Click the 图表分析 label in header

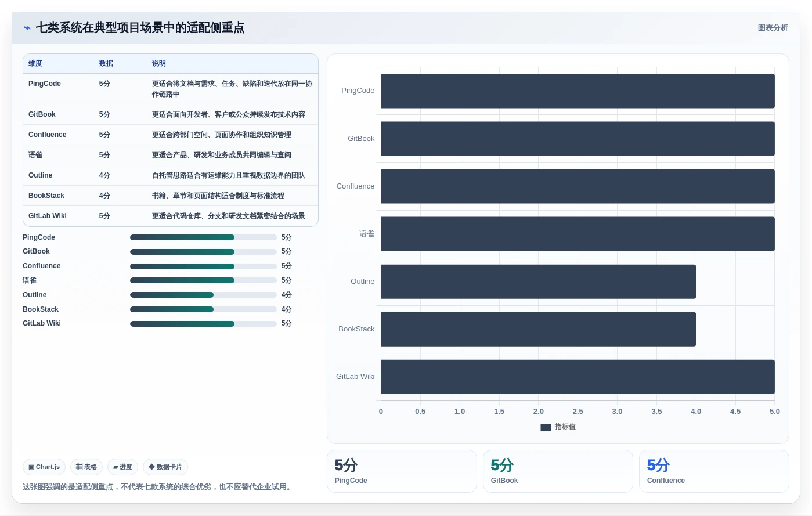pos(773,28)
